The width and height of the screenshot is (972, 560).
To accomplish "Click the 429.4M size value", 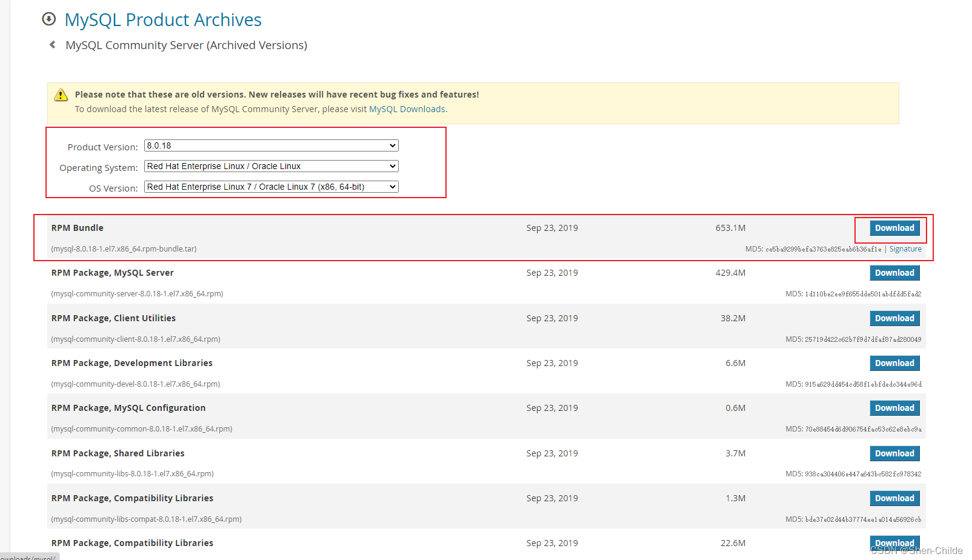I will tap(730, 273).
